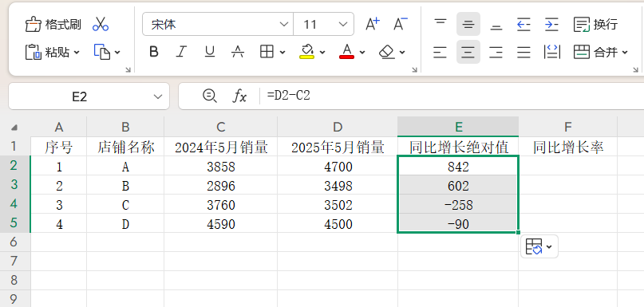Click the Justify alignment icon
The height and width of the screenshot is (307, 644).
523,52
